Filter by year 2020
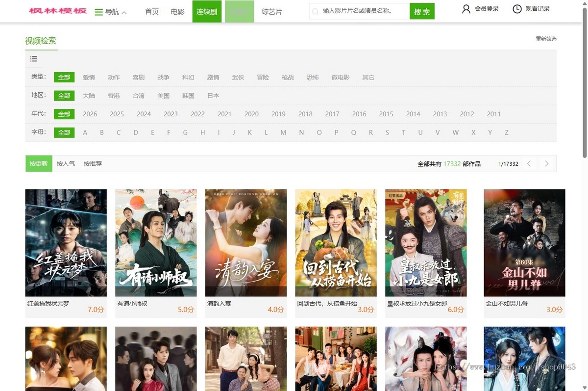Image resolution: width=588 pixels, height=391 pixels. click(251, 114)
